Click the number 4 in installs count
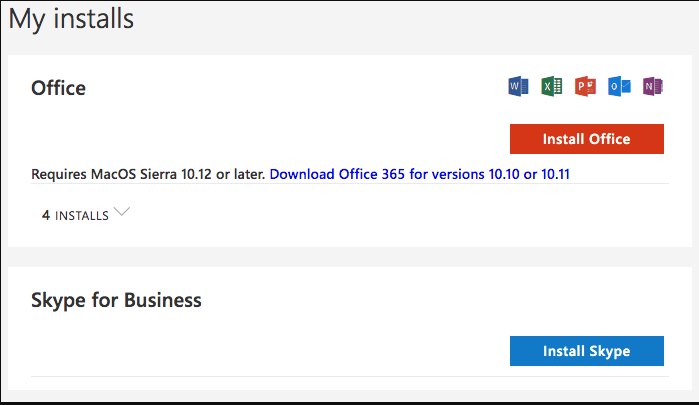 (x=46, y=215)
